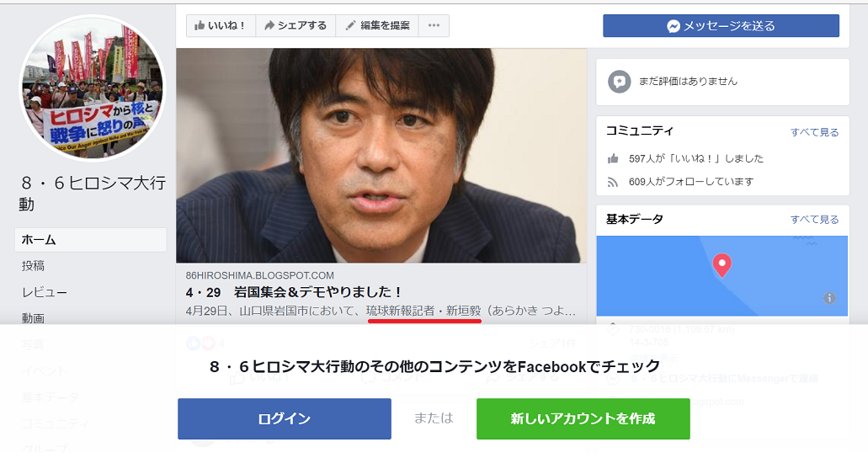Screen dimensions: 868x458
Task: Click メッセージを送る send message button
Action: [721, 26]
